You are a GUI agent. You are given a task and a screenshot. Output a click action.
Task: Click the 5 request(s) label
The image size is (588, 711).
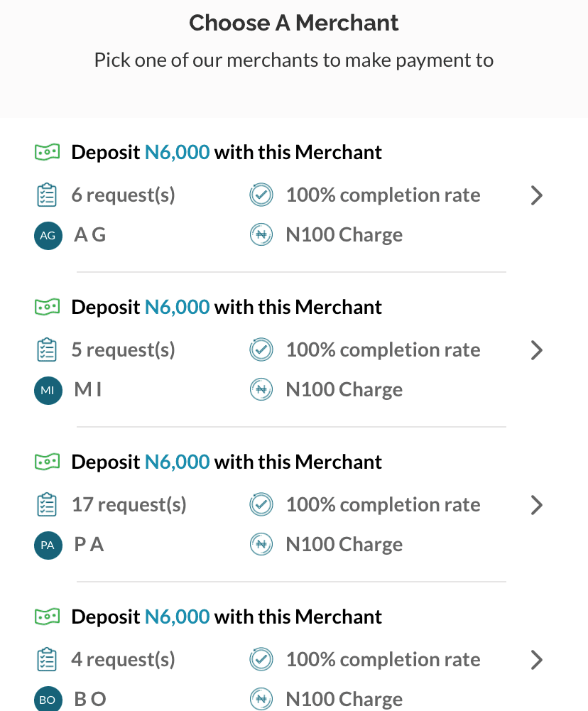pyautogui.click(x=123, y=350)
